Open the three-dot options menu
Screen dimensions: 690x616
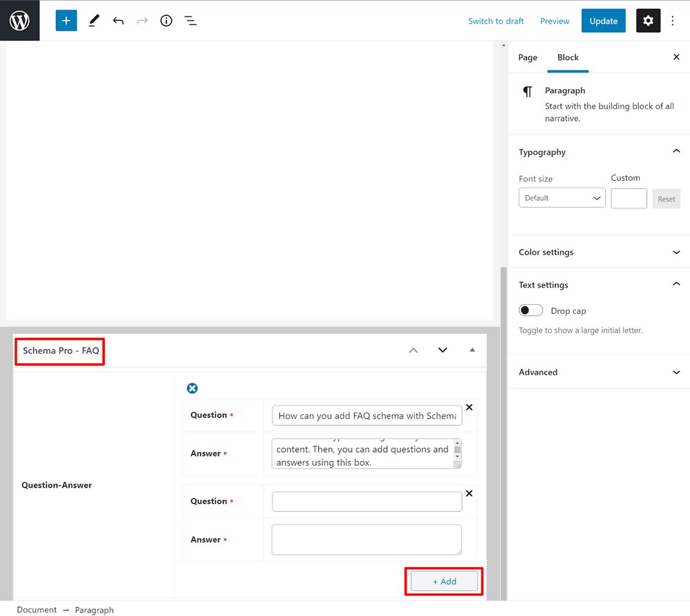point(672,21)
